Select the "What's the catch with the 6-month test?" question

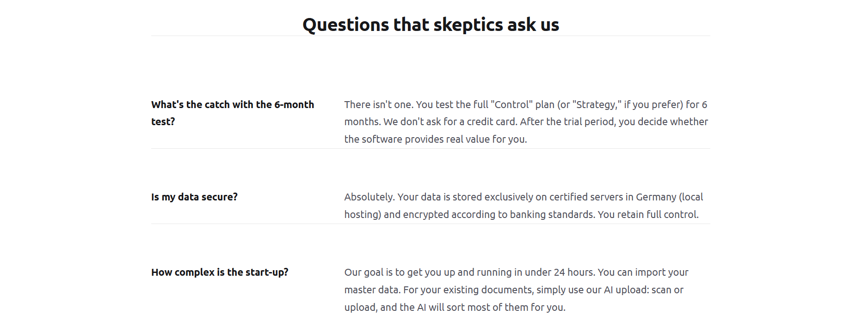[233, 113]
